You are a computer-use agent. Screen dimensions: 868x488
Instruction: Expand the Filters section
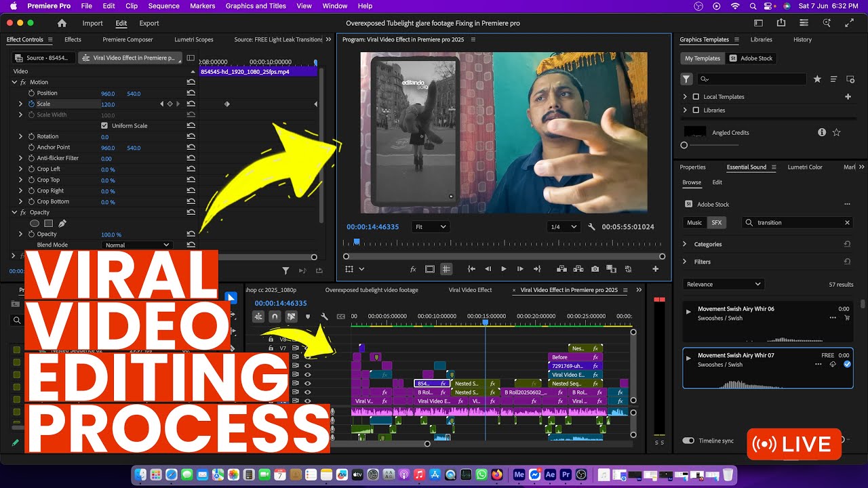click(684, 262)
